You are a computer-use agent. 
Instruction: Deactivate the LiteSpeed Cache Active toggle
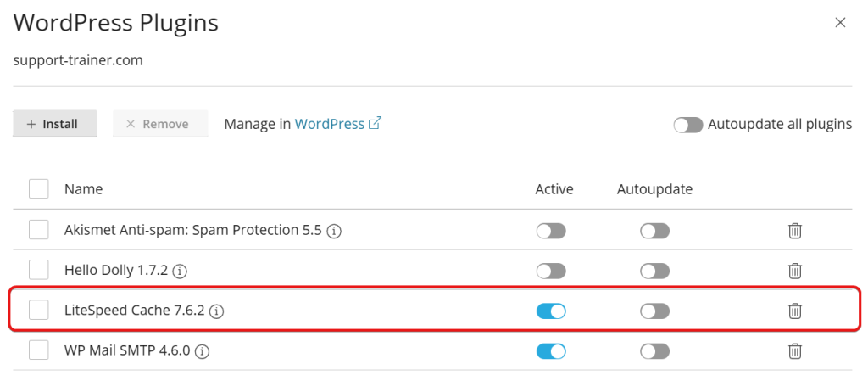(x=551, y=311)
